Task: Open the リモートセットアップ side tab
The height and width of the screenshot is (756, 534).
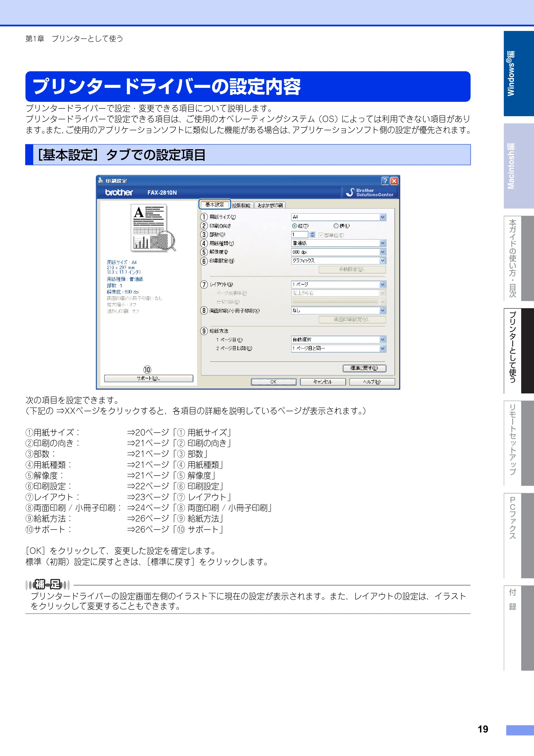Action: point(519,443)
